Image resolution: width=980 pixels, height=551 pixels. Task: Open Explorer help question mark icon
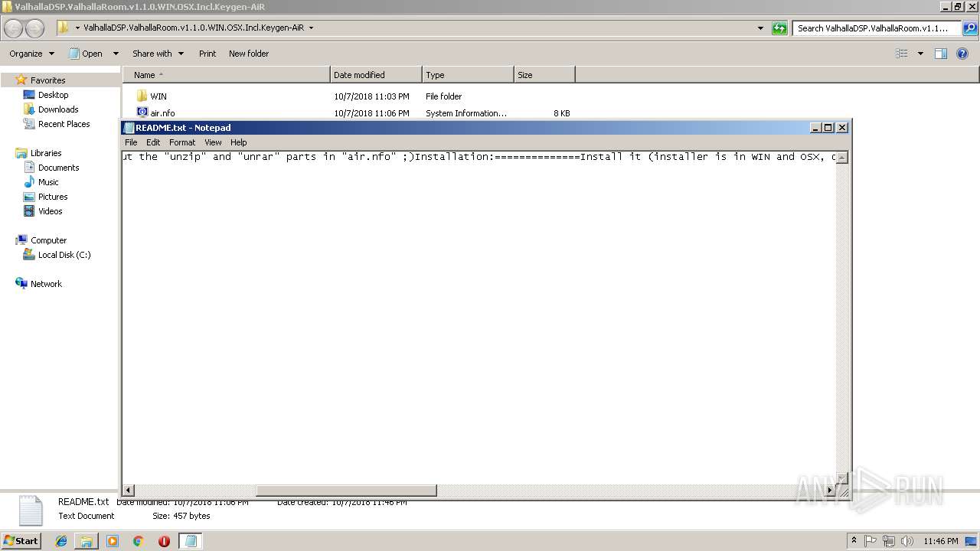[x=962, y=54]
